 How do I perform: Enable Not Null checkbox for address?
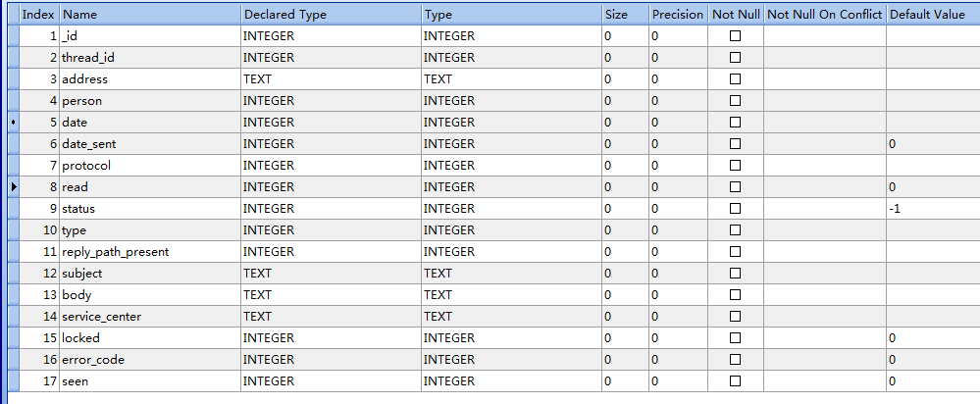[735, 79]
